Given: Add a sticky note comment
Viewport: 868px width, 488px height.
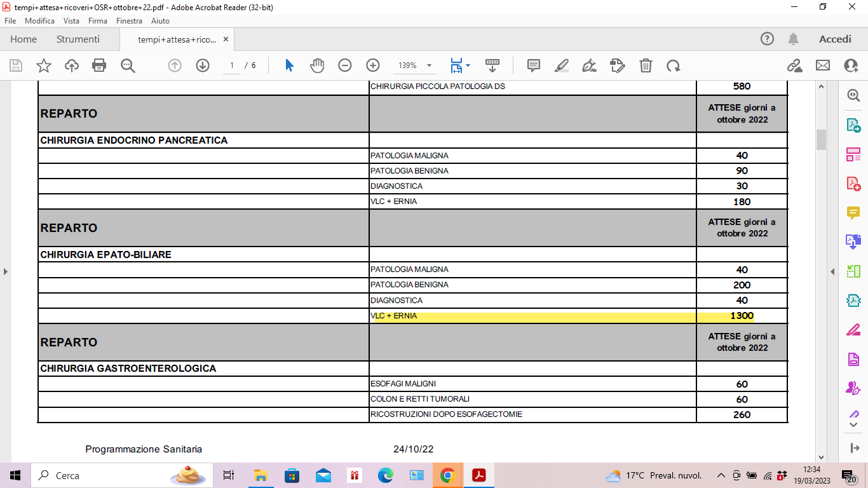Looking at the screenshot, I should (534, 65).
